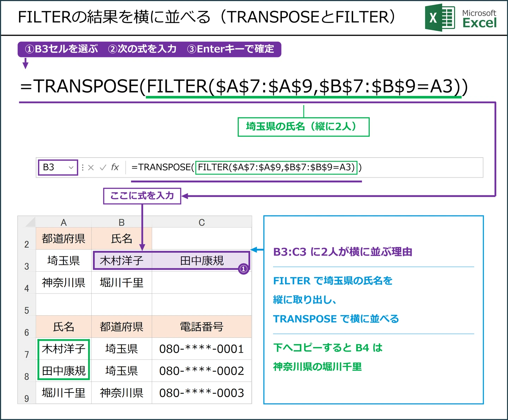508x420 pixels.
Task: Open Insert Function via the fx icon
Action: 115,167
